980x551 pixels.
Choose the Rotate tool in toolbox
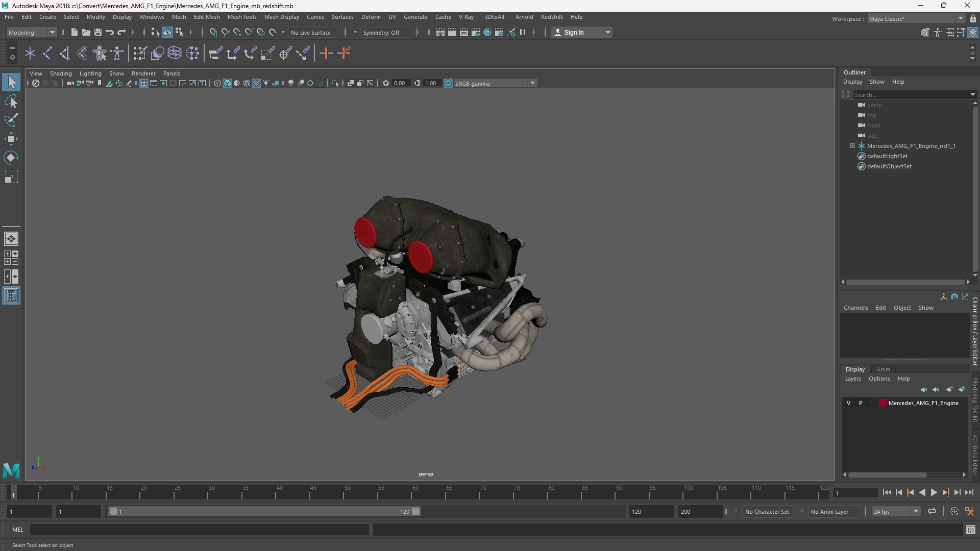[x=11, y=158]
